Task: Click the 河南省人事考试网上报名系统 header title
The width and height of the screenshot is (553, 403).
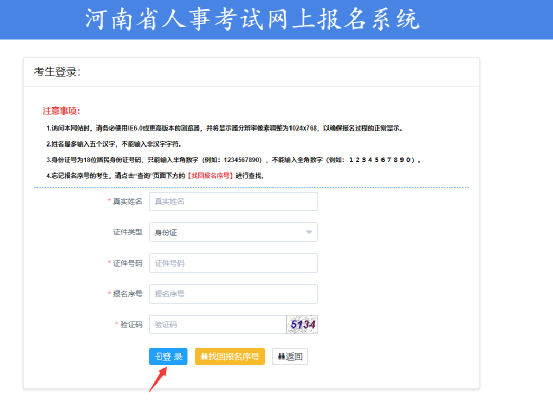Action: pyautogui.click(x=252, y=19)
